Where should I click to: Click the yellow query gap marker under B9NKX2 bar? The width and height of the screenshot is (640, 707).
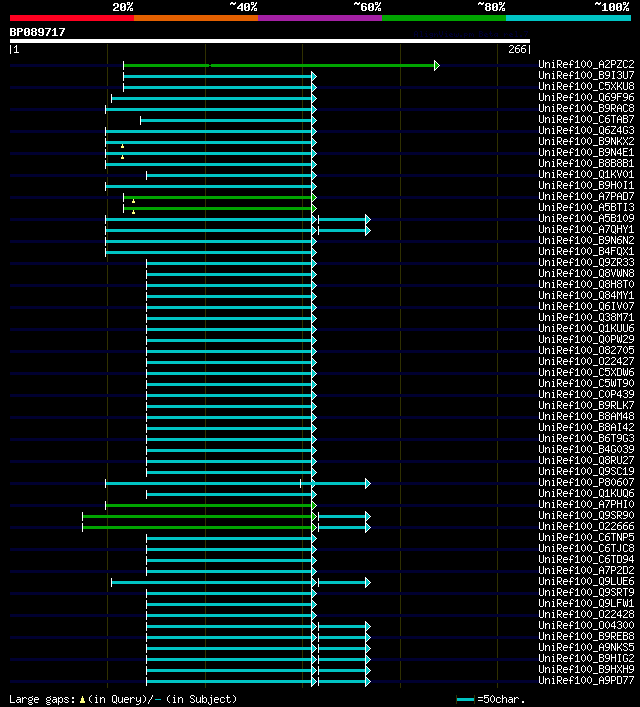pos(122,147)
